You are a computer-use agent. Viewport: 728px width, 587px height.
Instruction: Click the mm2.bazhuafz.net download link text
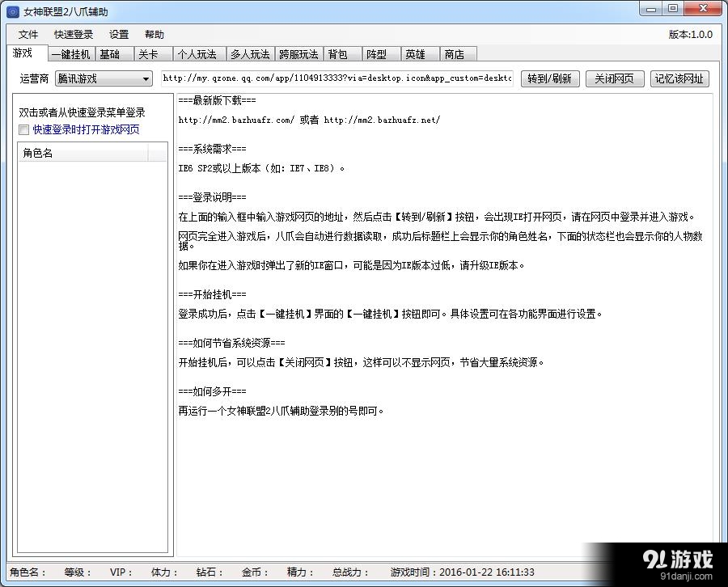click(x=382, y=120)
